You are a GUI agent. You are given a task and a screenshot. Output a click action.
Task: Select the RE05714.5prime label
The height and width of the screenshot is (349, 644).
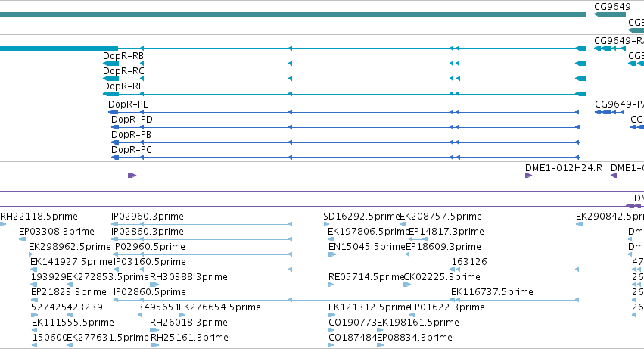[366, 278]
